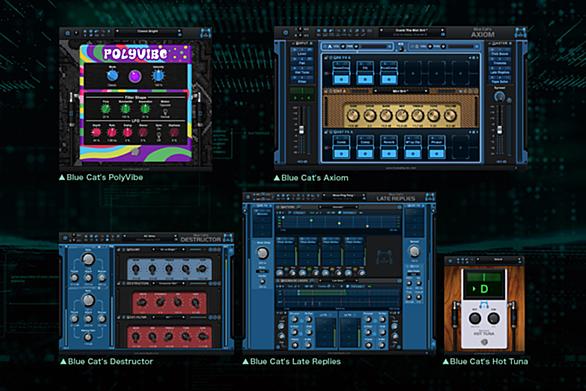
Task: Open the Mini Brit amp preset dropdown in Axiom
Action: click(400, 91)
